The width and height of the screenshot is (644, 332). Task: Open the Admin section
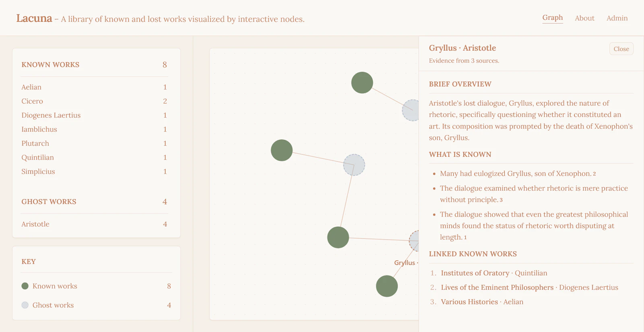click(617, 18)
